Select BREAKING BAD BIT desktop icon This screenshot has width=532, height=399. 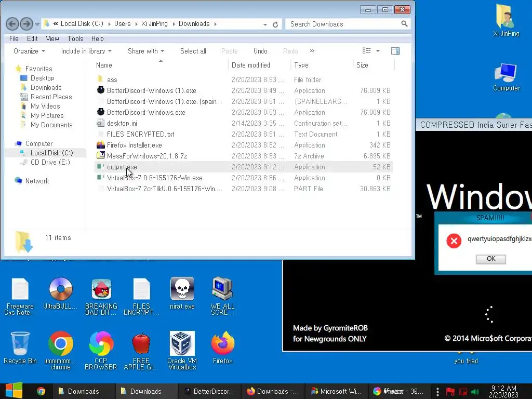point(101,297)
